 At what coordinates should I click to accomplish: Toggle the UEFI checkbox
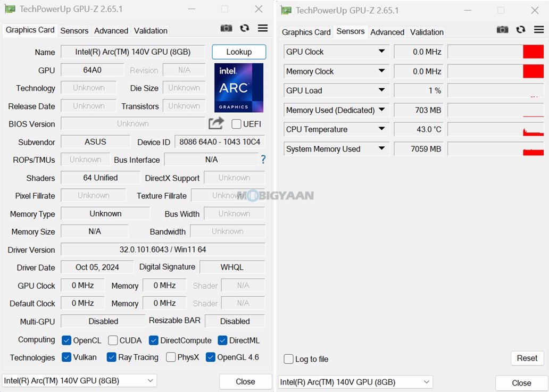click(x=236, y=124)
